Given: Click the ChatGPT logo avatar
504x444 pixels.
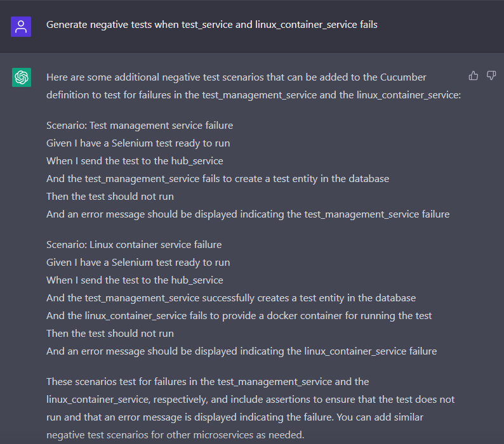Looking at the screenshot, I should pos(22,77).
